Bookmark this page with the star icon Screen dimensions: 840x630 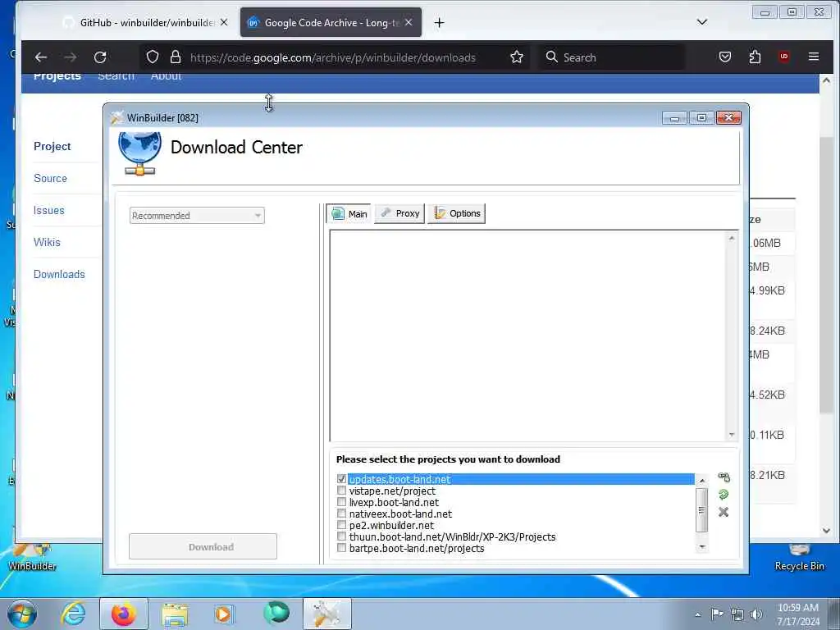coord(517,57)
